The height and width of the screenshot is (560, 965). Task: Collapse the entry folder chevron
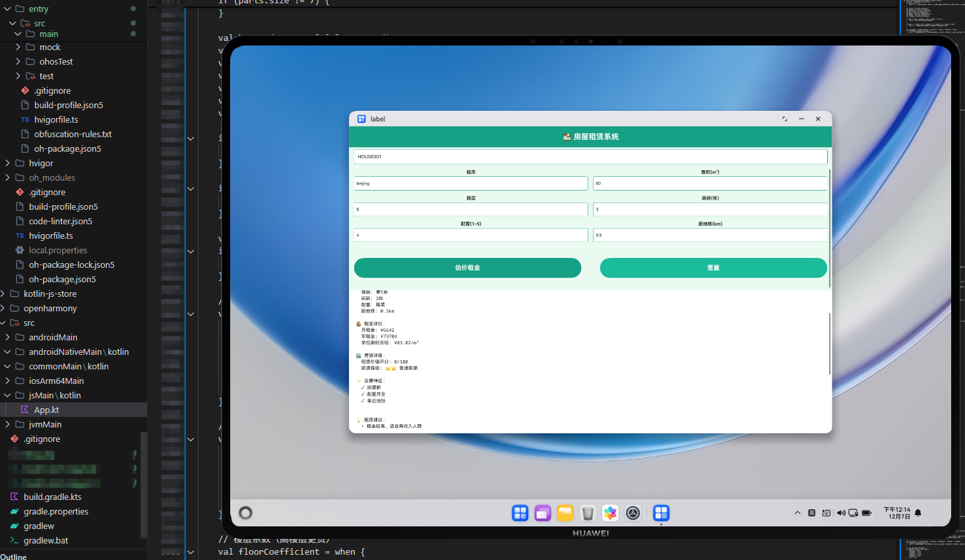click(x=7, y=9)
